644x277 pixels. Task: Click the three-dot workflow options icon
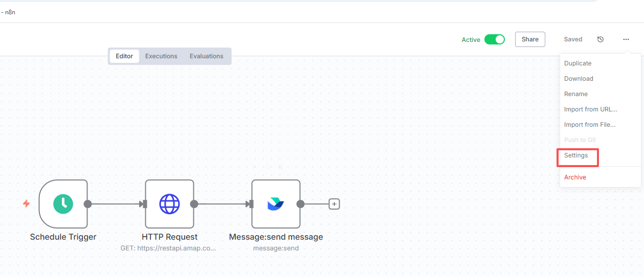[x=626, y=39]
